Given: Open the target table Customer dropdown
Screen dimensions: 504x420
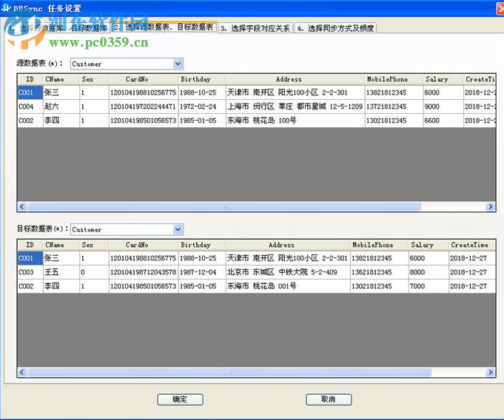Looking at the screenshot, I should (178, 229).
